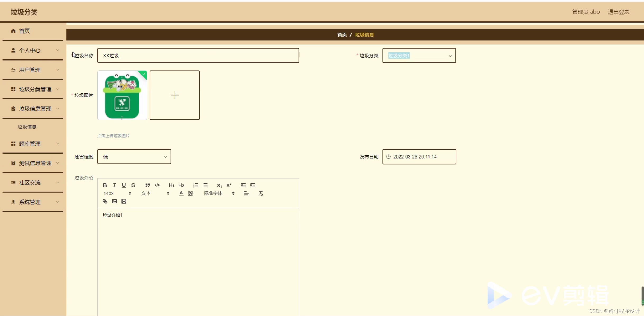Decrease the paragraph indent
The image size is (644, 316).
[x=243, y=185]
